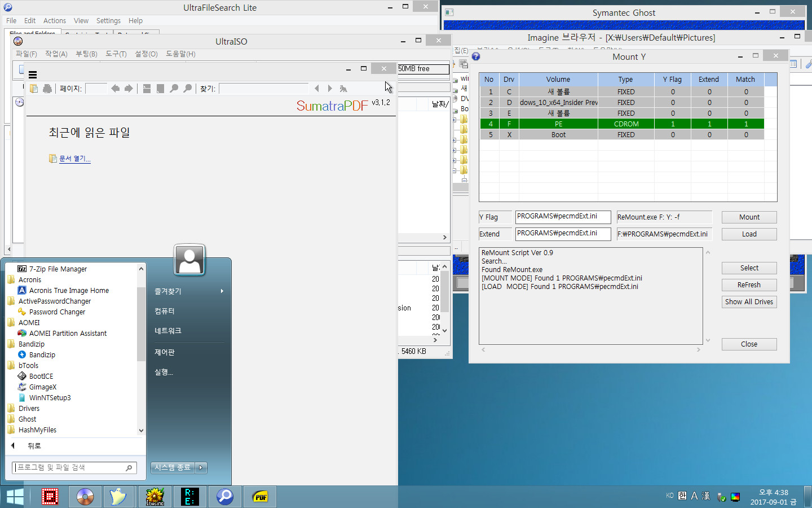812x508 pixels.
Task: Click the Windows Start button
Action: coord(15,497)
